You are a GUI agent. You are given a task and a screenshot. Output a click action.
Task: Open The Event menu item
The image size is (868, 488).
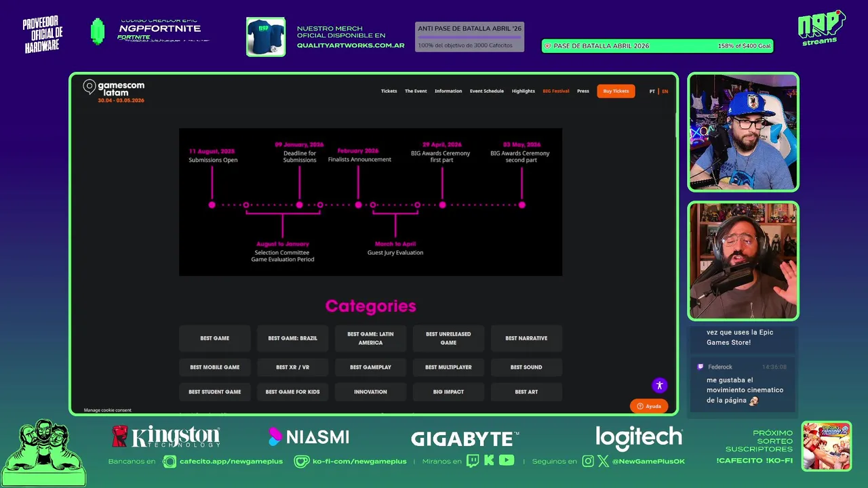point(416,91)
